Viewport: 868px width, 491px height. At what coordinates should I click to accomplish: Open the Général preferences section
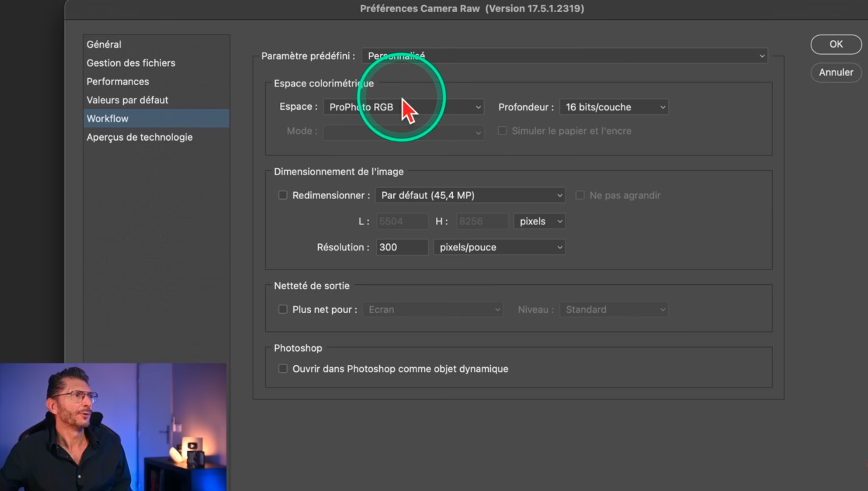point(104,44)
